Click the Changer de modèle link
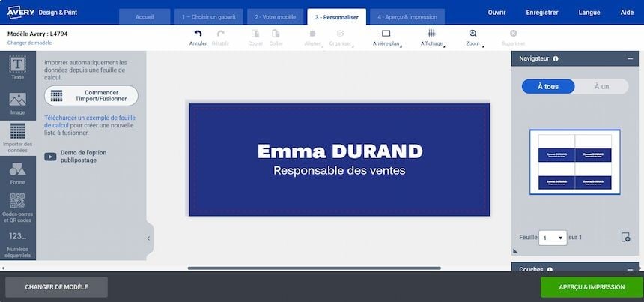The height and width of the screenshot is (302, 644). click(x=29, y=43)
